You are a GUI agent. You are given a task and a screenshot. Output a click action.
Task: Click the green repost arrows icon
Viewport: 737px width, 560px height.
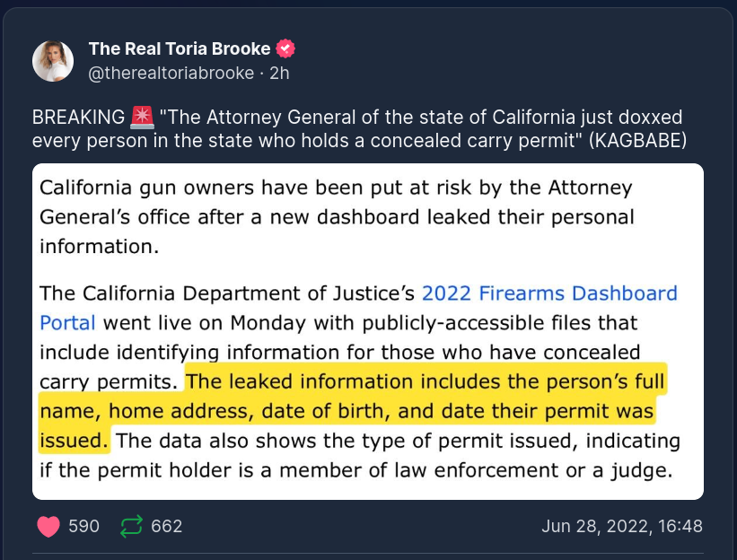pyautogui.click(x=131, y=526)
